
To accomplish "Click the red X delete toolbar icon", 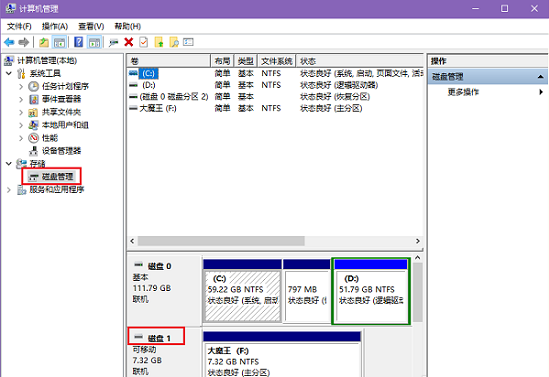I will click(x=129, y=42).
